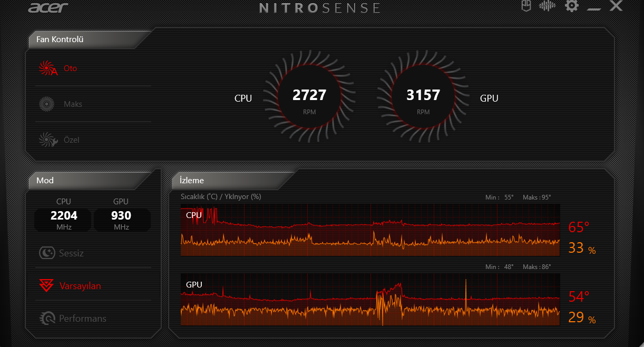The image size is (644, 347).
Task: Activate Sessiz power mode label
Action: click(x=71, y=253)
